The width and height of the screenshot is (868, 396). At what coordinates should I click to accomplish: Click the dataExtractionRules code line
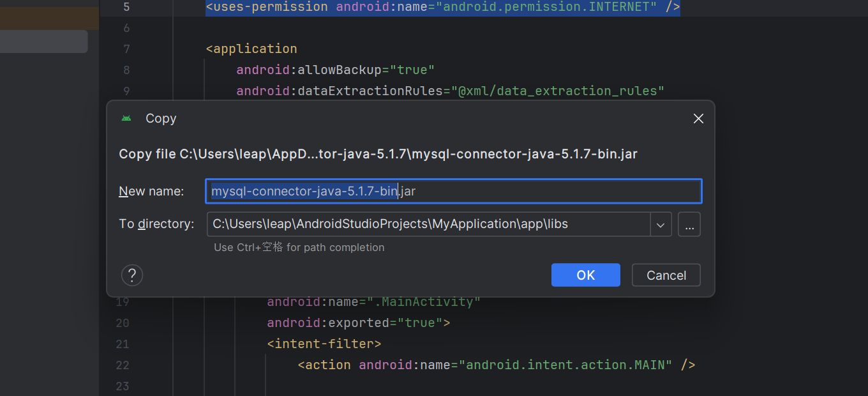(x=451, y=91)
